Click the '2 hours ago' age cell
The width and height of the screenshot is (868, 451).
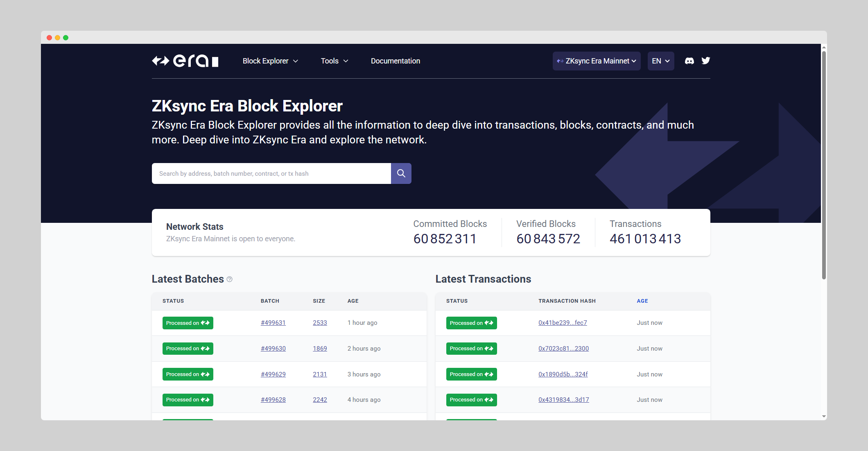[364, 349]
